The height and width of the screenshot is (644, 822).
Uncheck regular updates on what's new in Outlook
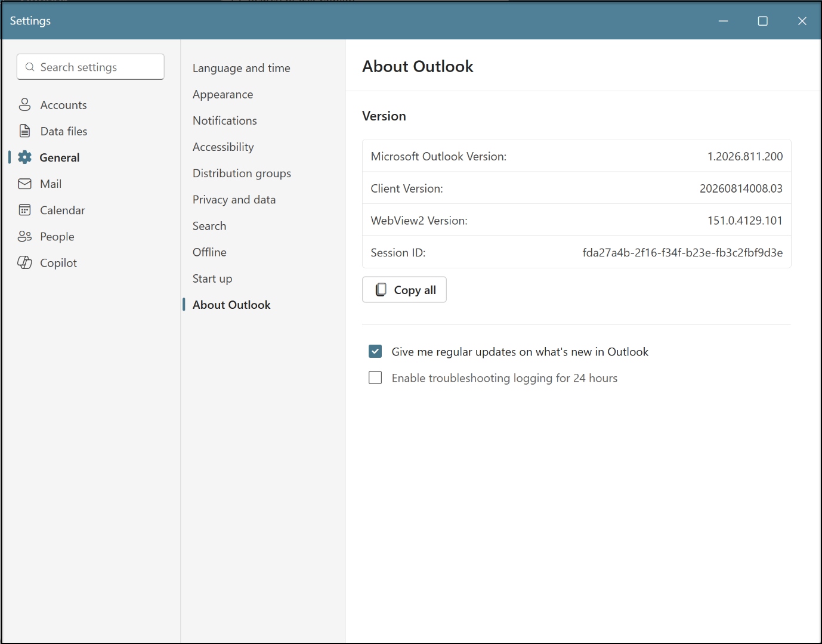(375, 351)
